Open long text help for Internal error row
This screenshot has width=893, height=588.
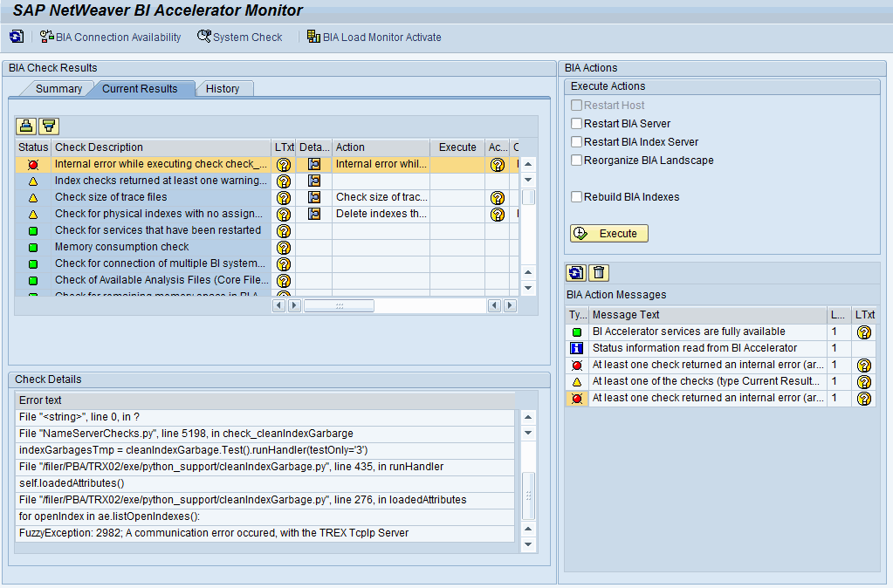(x=284, y=165)
